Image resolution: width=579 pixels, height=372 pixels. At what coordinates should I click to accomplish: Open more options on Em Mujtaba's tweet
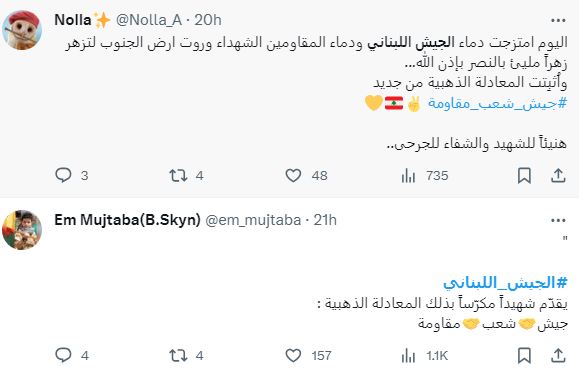558,221
